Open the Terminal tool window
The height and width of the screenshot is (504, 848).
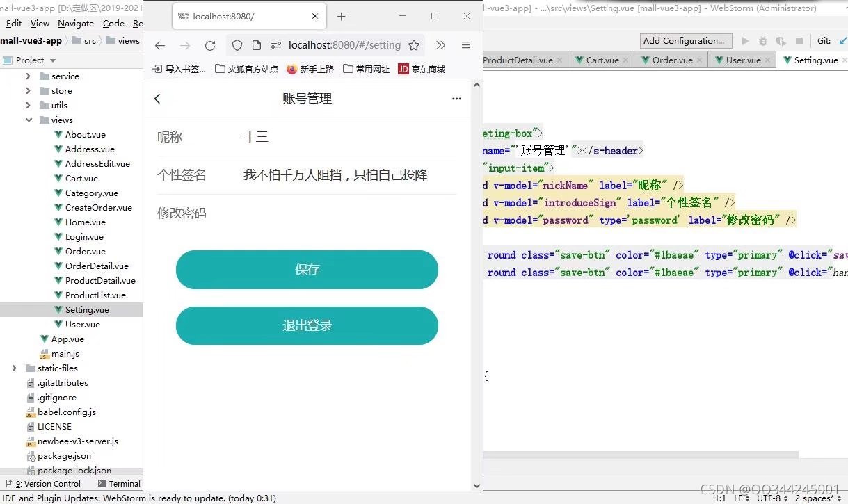(119, 484)
